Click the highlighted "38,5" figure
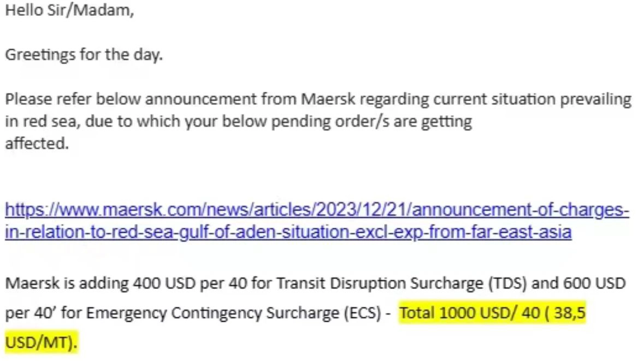 (569, 313)
